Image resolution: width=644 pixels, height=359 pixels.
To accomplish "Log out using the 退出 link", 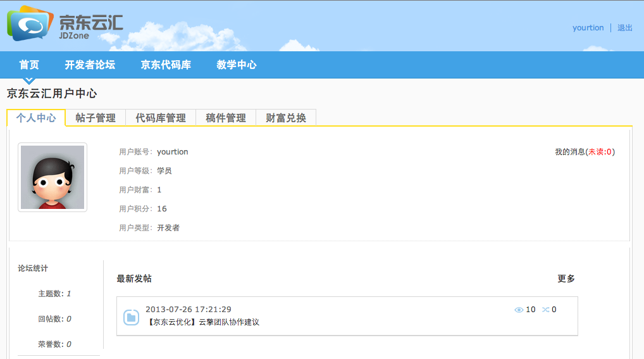I will tap(625, 28).
